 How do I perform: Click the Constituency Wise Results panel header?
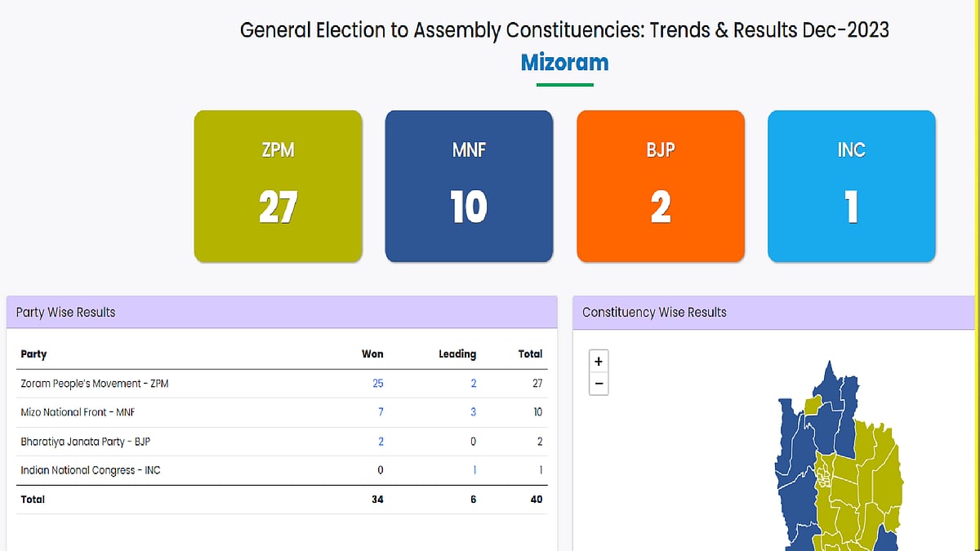pos(773,313)
